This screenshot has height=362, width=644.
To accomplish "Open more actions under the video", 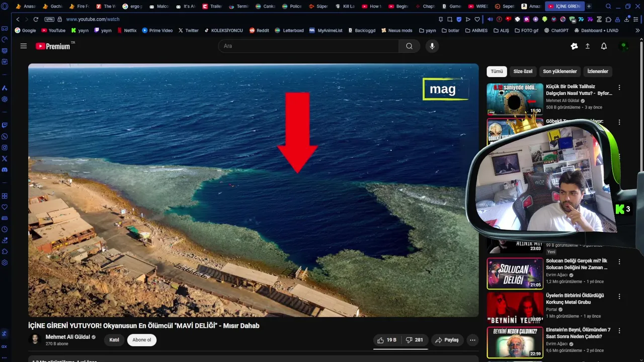I will (472, 340).
